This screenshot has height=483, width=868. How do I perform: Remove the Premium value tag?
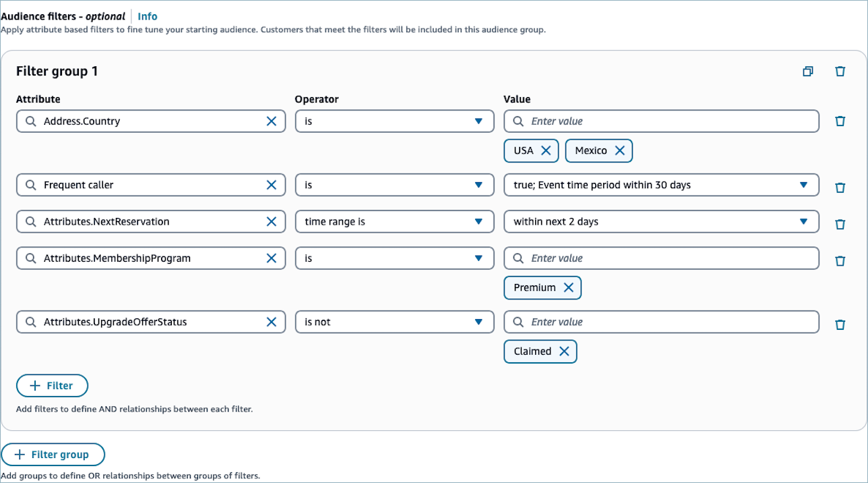[x=568, y=287]
